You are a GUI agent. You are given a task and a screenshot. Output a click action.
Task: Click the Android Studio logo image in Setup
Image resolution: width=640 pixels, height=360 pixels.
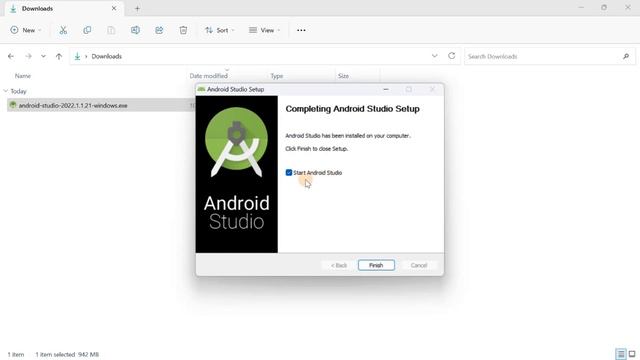[x=237, y=174]
